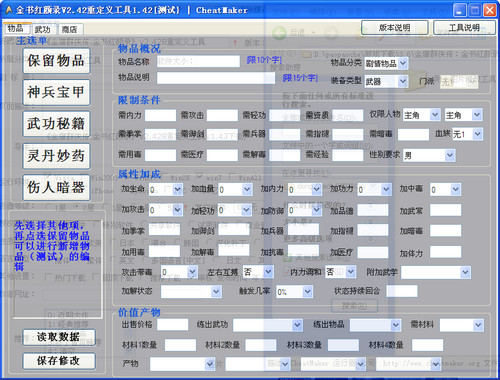Click the 需暗器 input field
Image resolution: width=500 pixels, height=380 pixels.
point(413,135)
